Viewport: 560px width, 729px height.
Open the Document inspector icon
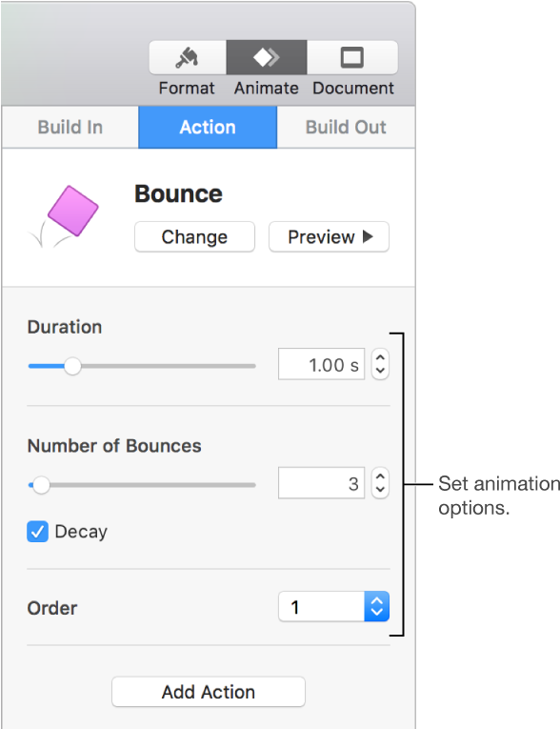tap(352, 57)
